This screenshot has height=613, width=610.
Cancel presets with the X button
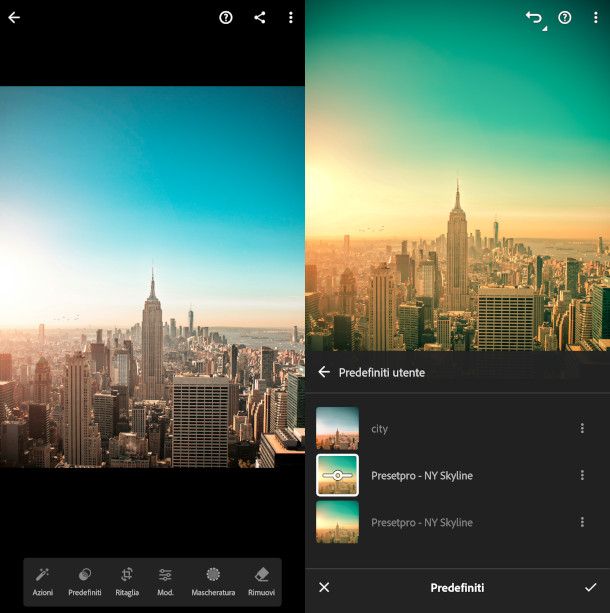pos(324,587)
